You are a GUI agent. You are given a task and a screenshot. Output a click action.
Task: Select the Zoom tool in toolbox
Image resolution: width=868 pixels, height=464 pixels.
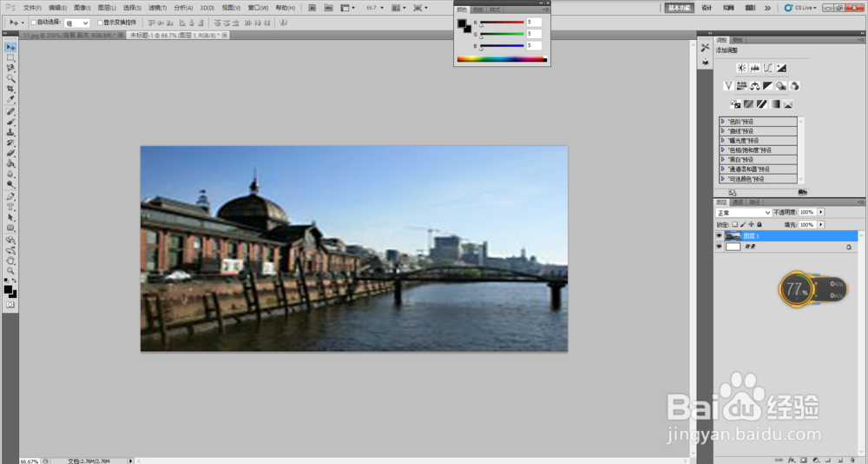pyautogui.click(x=10, y=271)
